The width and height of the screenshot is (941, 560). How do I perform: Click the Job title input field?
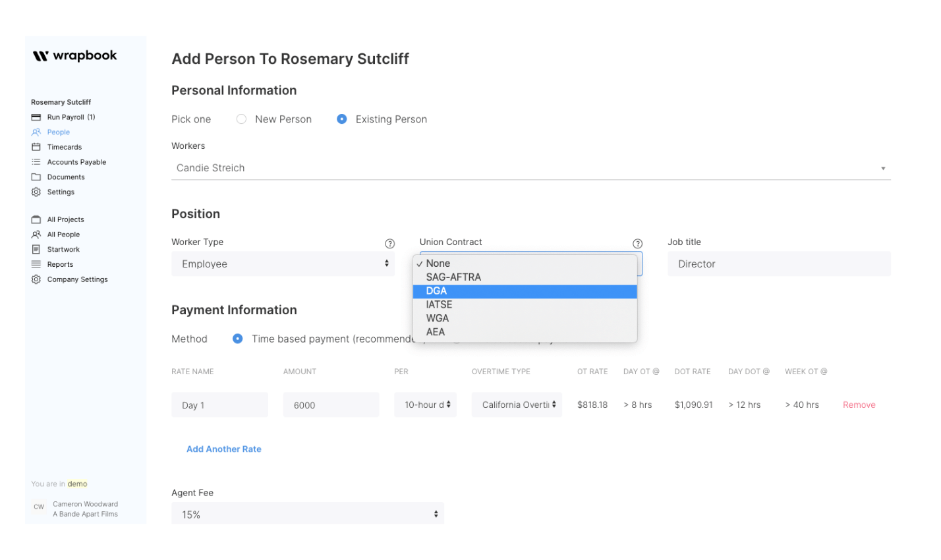click(x=778, y=264)
